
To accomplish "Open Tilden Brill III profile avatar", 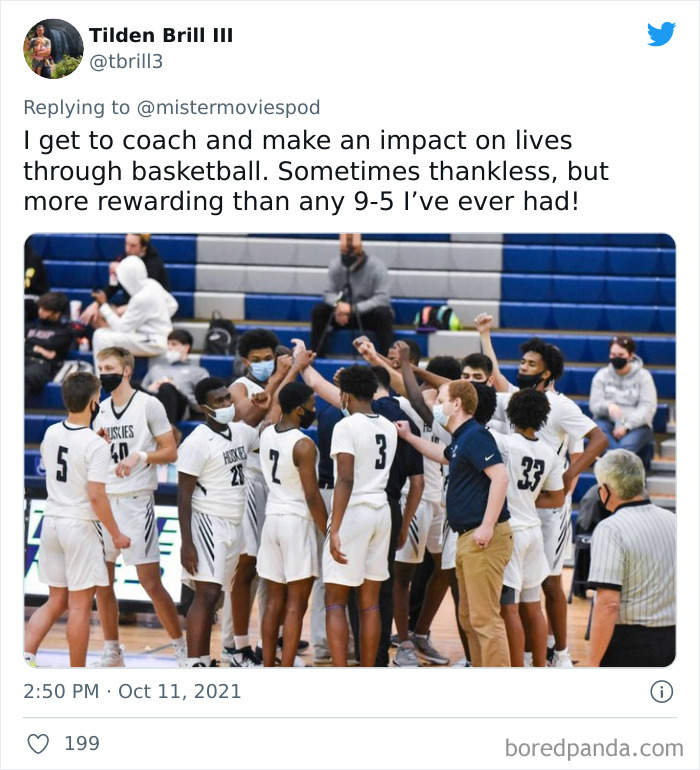I will click(53, 49).
